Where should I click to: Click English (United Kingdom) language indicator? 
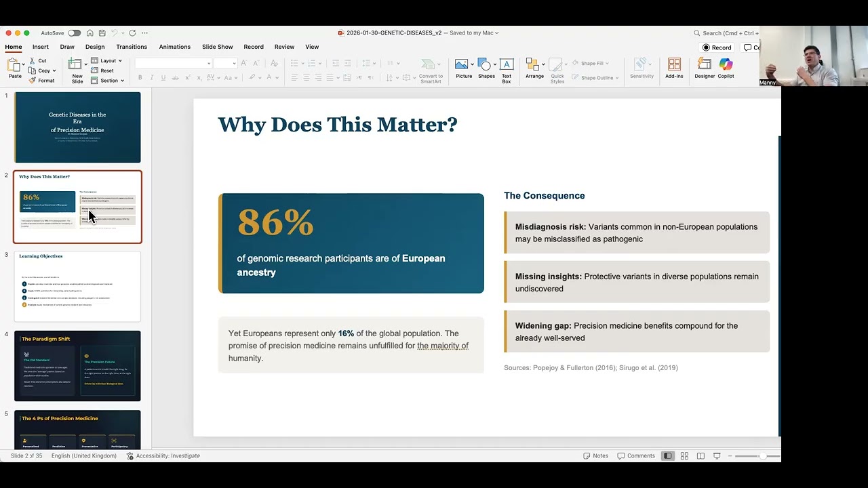[x=84, y=456]
